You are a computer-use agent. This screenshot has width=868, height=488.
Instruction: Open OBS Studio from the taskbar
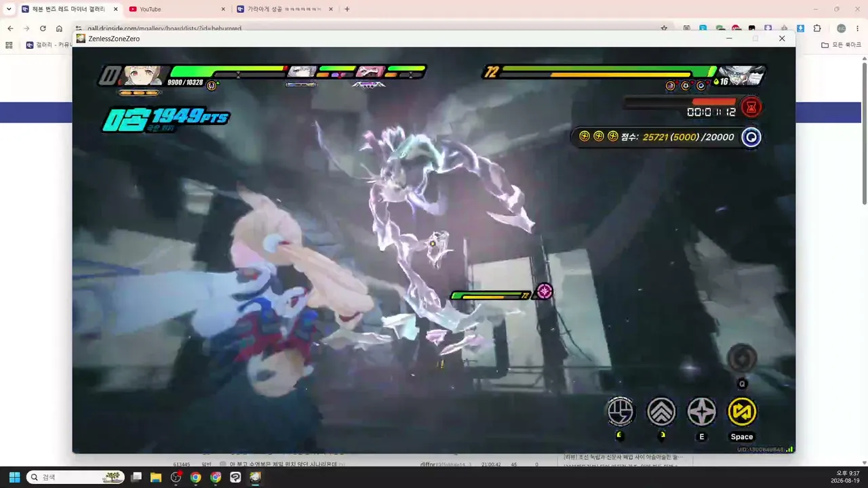tap(176, 477)
